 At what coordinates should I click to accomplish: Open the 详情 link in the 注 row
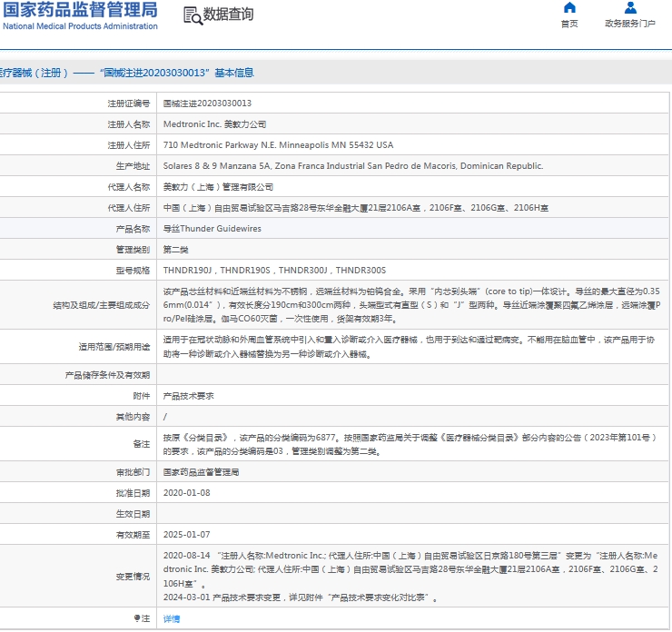coord(172,618)
